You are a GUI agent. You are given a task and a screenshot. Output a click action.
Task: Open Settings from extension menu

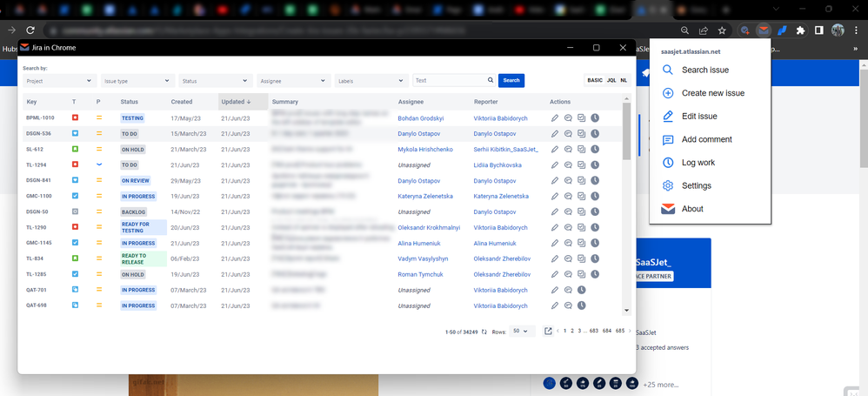711,186
